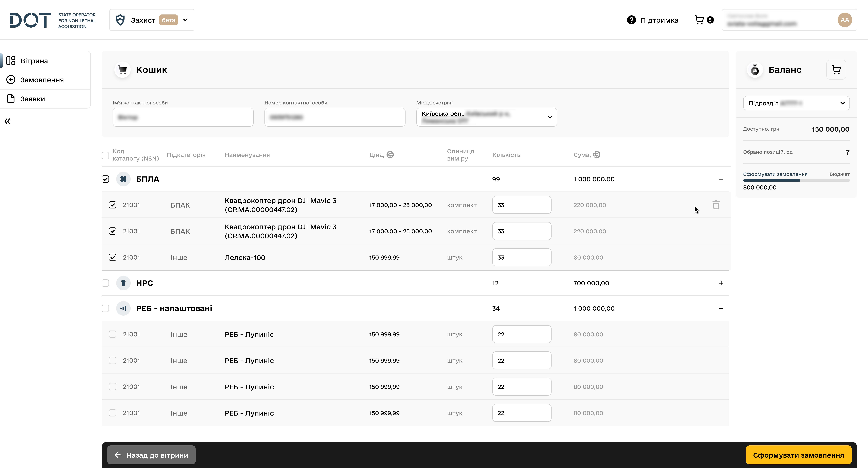Image resolution: width=868 pixels, height=468 pixels.
Task: Click the cart icon in header
Action: [700, 20]
